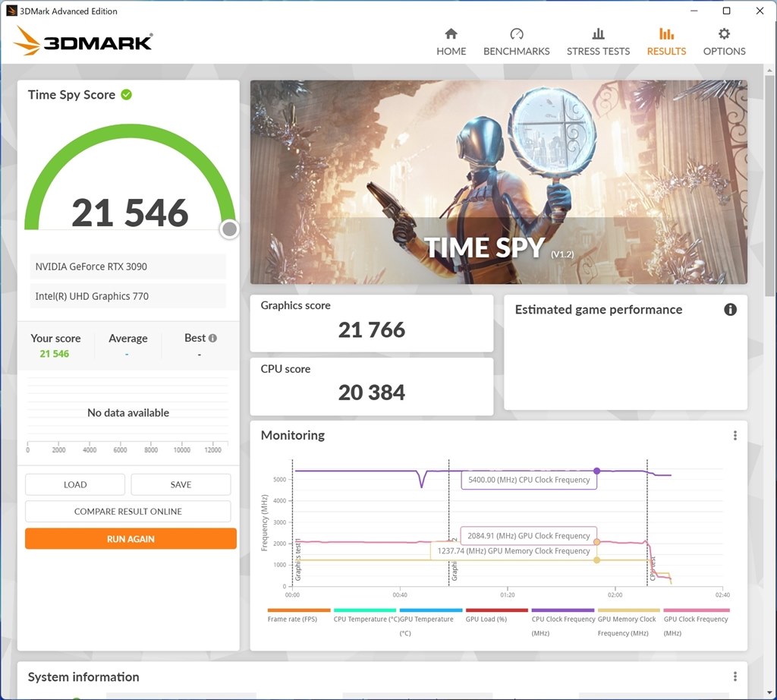Toggle GPU Memory Clock Frequency legend item
This screenshot has width=777, height=700.
pos(629,622)
